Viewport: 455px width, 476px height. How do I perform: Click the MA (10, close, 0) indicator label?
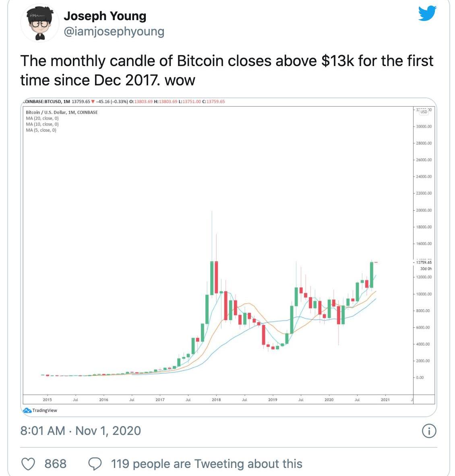coord(42,124)
